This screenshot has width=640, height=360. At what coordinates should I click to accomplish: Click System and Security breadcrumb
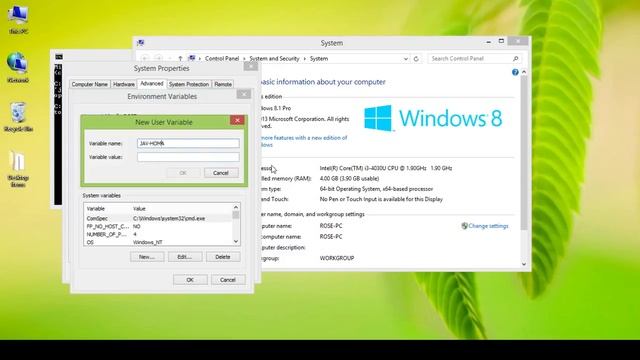point(274,59)
